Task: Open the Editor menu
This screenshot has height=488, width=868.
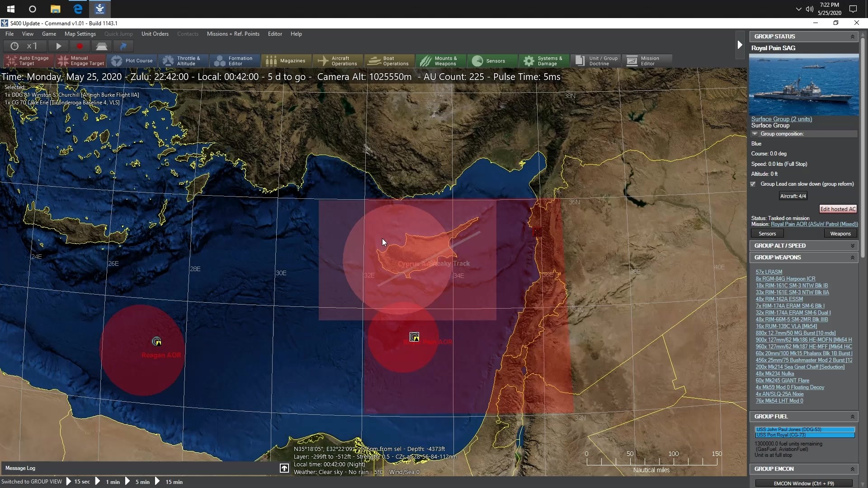Action: pyautogui.click(x=275, y=34)
